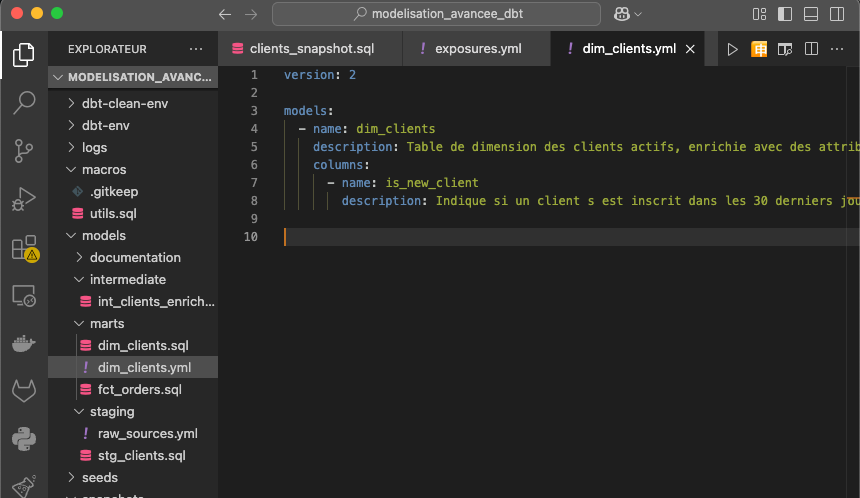The height and width of the screenshot is (498, 860).
Task: Click the EXPLORATEUR panel title
Action: click(x=108, y=49)
